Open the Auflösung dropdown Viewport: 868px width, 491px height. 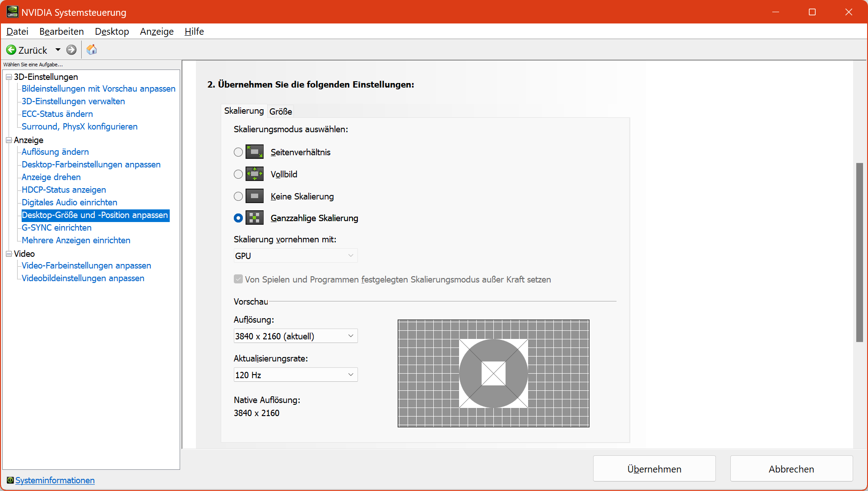(296, 336)
